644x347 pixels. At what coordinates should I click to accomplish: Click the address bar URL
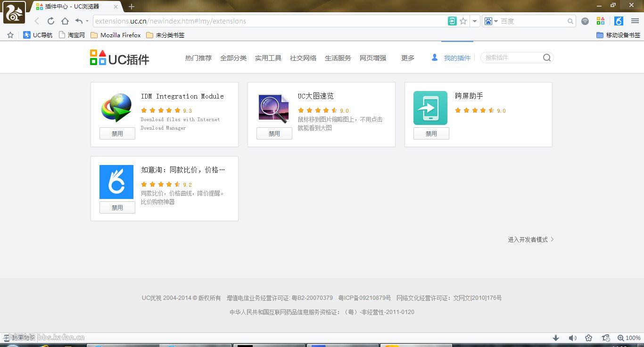[170, 21]
